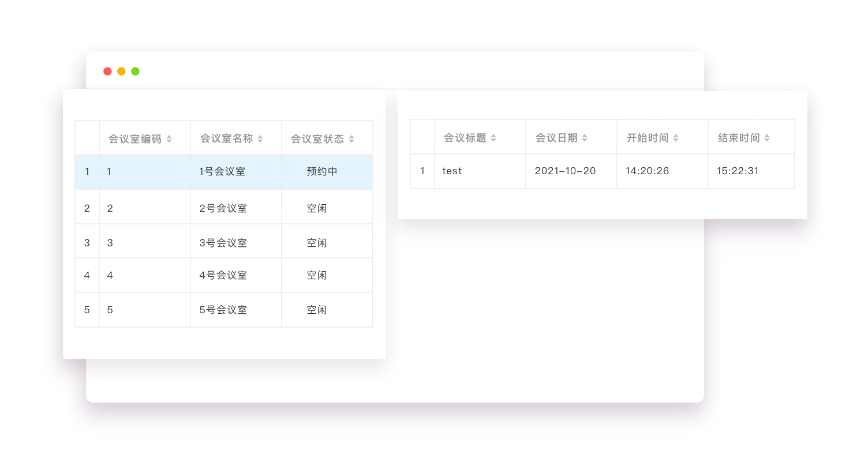Click the 会议室名称 header text
868x473 pixels.
[x=226, y=138]
